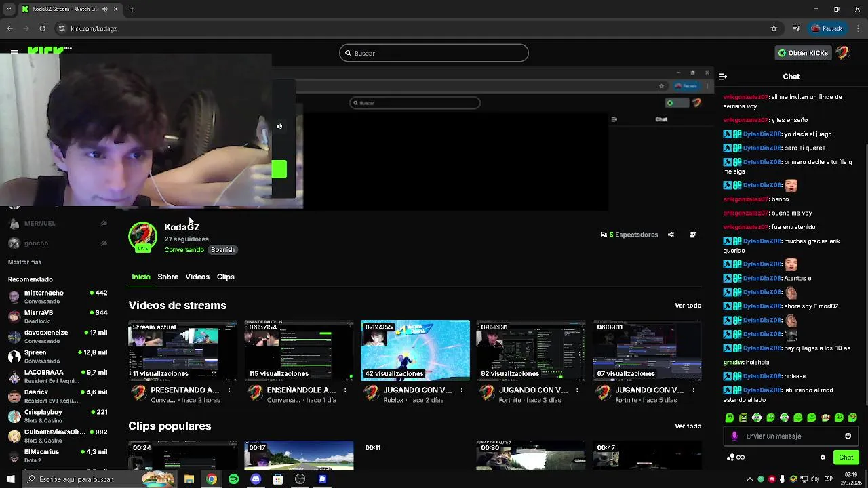The width and height of the screenshot is (868, 488).
Task: Open options menu for 5-day-old Fortnite video
Action: (694, 390)
